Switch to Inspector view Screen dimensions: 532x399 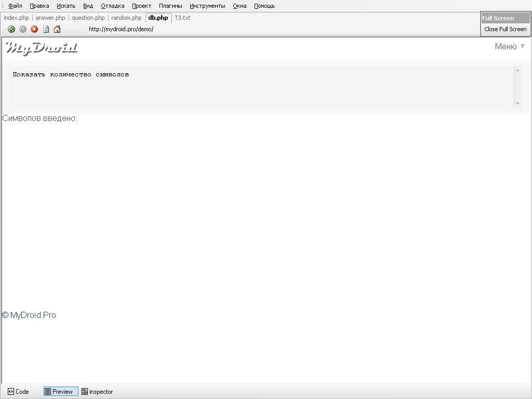click(x=97, y=392)
